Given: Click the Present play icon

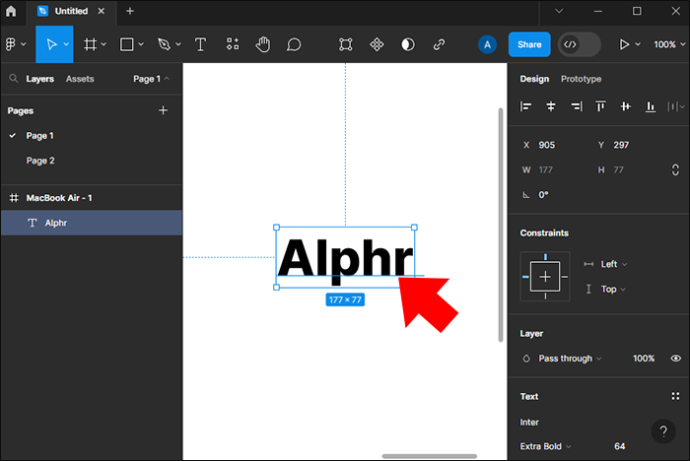Looking at the screenshot, I should (x=624, y=44).
